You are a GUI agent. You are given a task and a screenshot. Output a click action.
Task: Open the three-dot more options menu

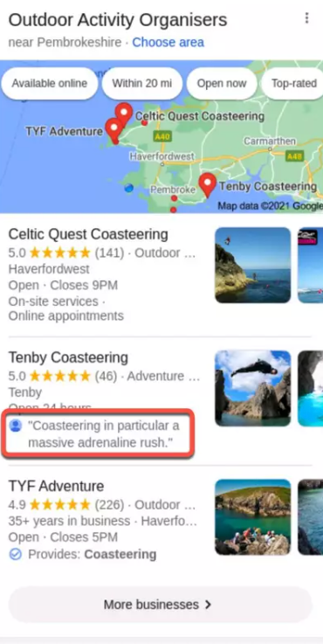[x=306, y=18]
